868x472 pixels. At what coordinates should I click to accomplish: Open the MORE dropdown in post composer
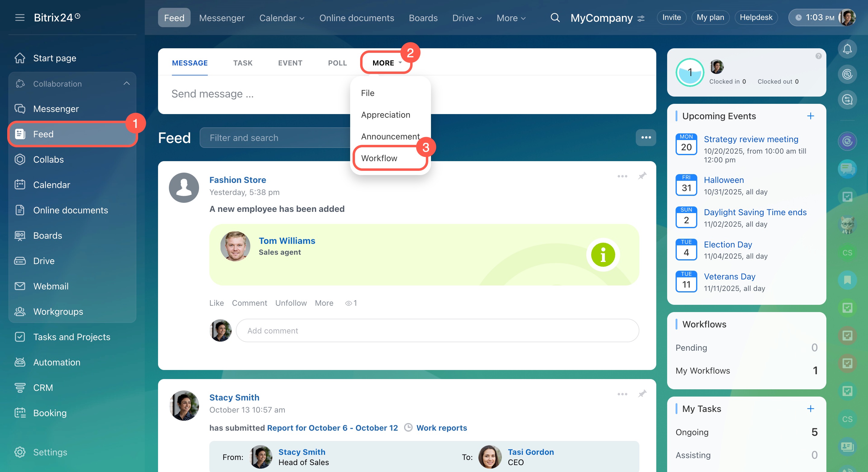pyautogui.click(x=386, y=63)
